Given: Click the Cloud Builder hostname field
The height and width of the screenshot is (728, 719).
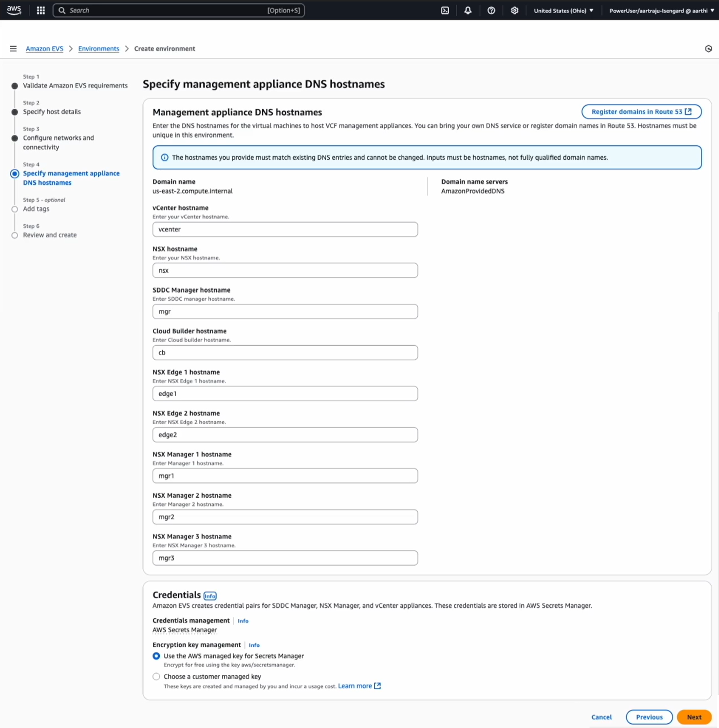Looking at the screenshot, I should 285,353.
